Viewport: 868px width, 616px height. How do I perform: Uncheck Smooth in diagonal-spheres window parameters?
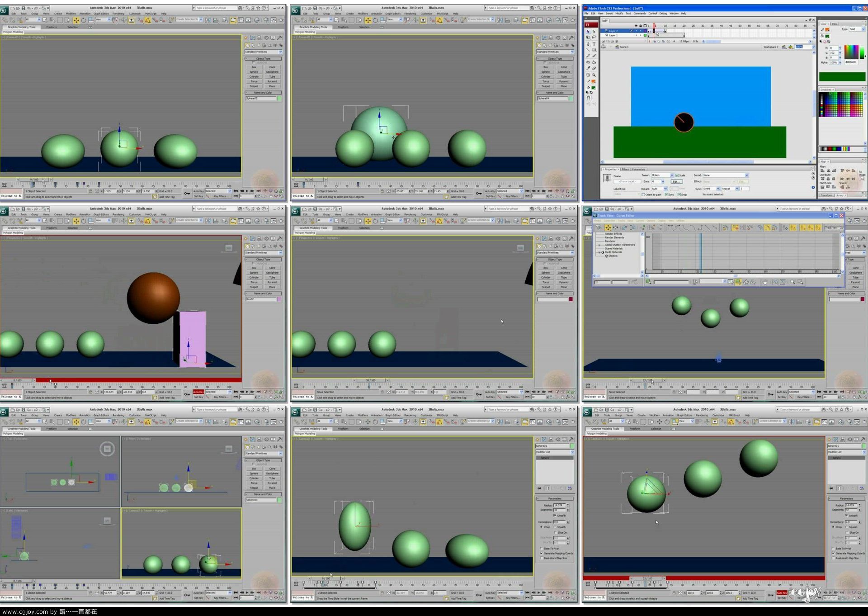pos(846,516)
